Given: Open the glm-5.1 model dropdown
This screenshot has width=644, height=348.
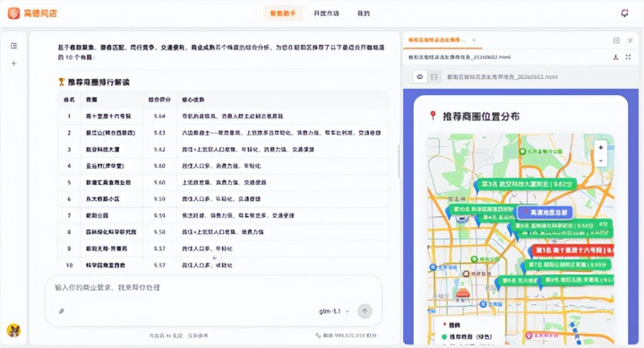Looking at the screenshot, I should tap(334, 311).
